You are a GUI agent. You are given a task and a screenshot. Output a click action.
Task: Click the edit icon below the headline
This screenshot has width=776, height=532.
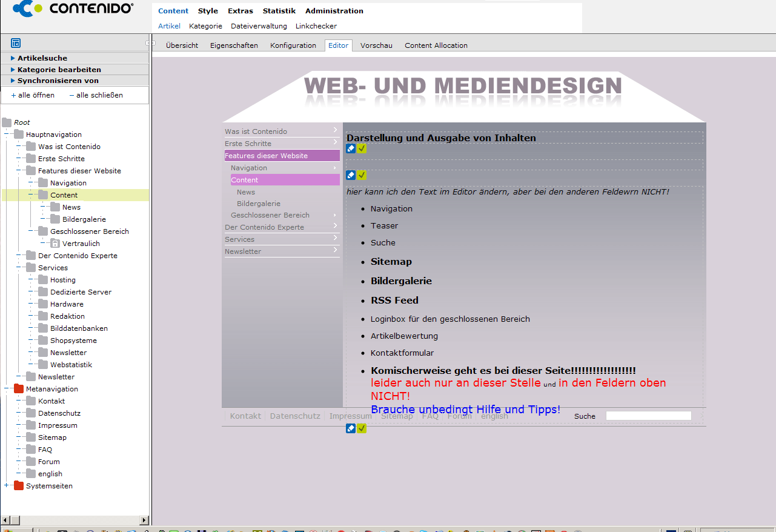pos(351,148)
